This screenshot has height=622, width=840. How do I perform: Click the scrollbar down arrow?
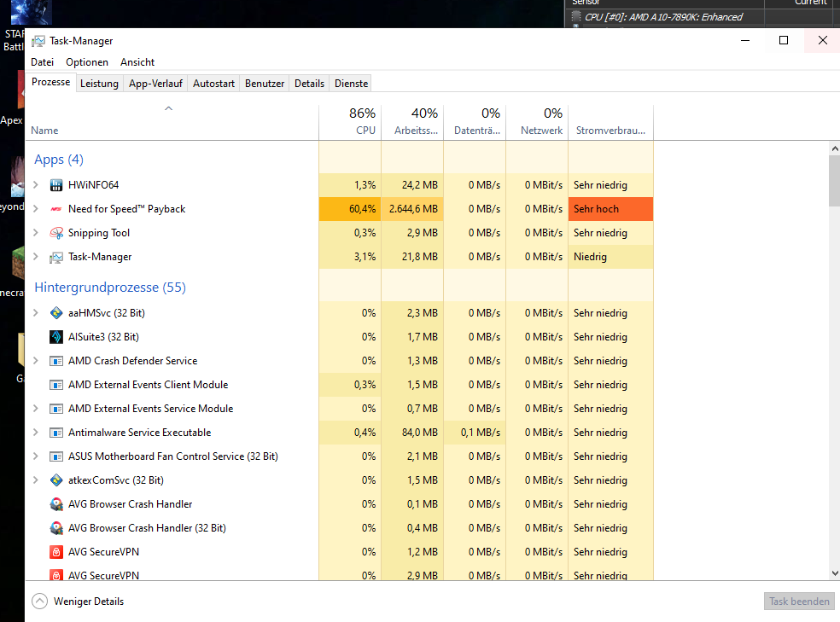click(x=835, y=573)
